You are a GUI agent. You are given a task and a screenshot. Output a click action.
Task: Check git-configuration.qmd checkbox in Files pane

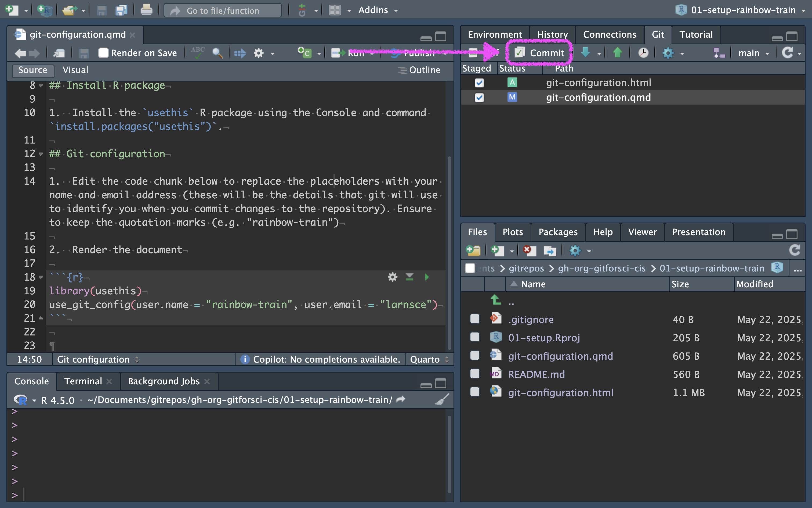[475, 355]
